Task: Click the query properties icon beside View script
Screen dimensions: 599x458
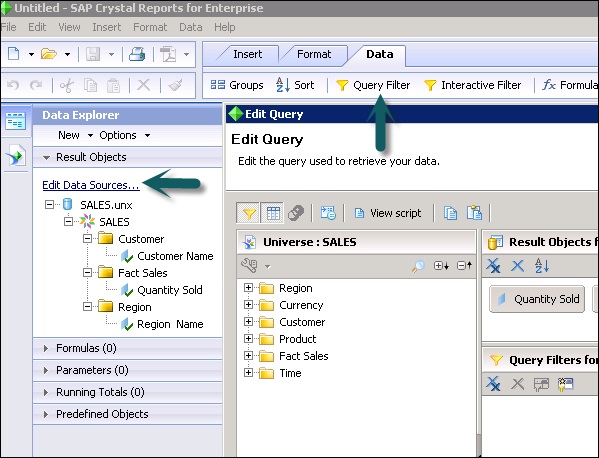Action: [328, 213]
